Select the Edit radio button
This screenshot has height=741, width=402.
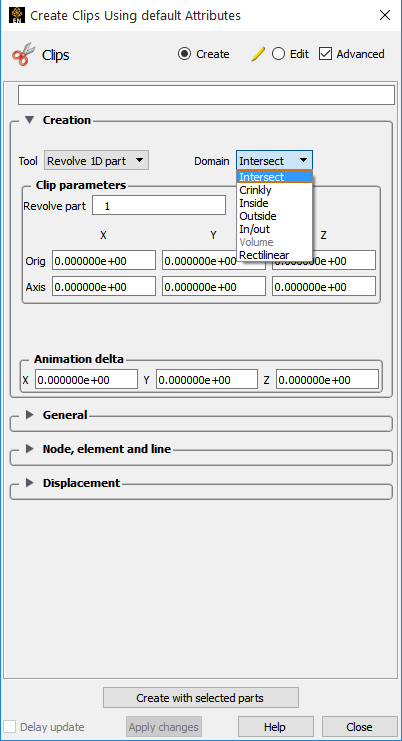click(278, 54)
